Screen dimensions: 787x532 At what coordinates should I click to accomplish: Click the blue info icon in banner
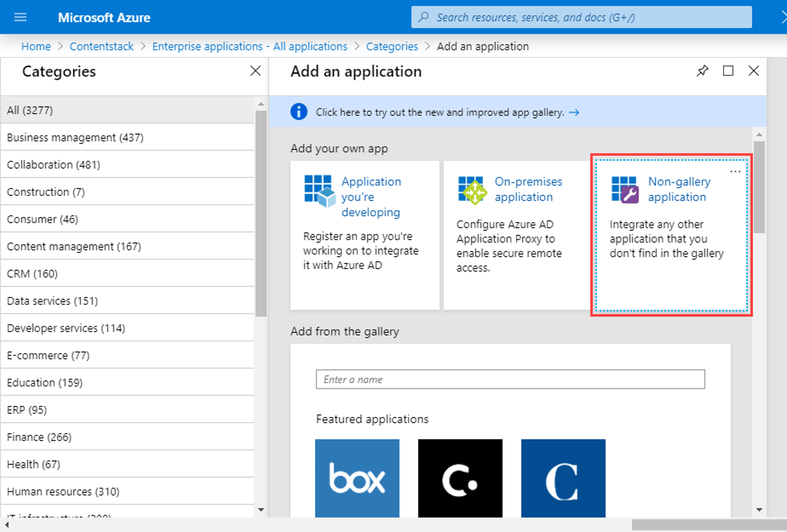click(x=299, y=112)
